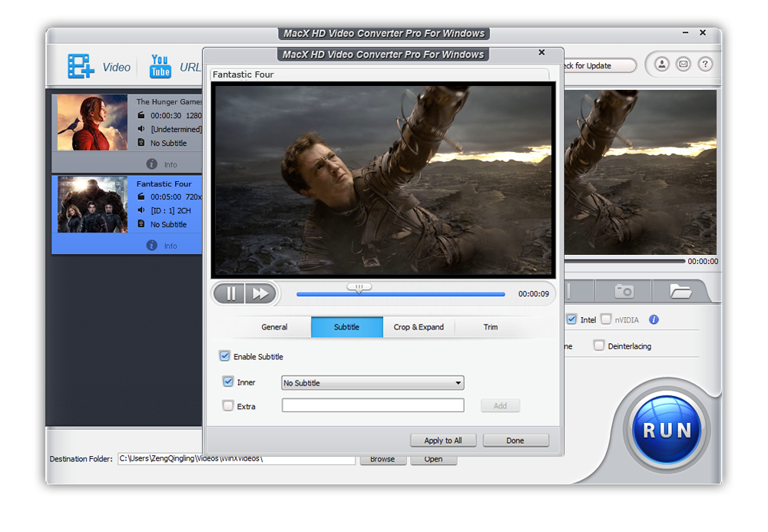
Task: Go to the Trim tab
Action: point(491,327)
